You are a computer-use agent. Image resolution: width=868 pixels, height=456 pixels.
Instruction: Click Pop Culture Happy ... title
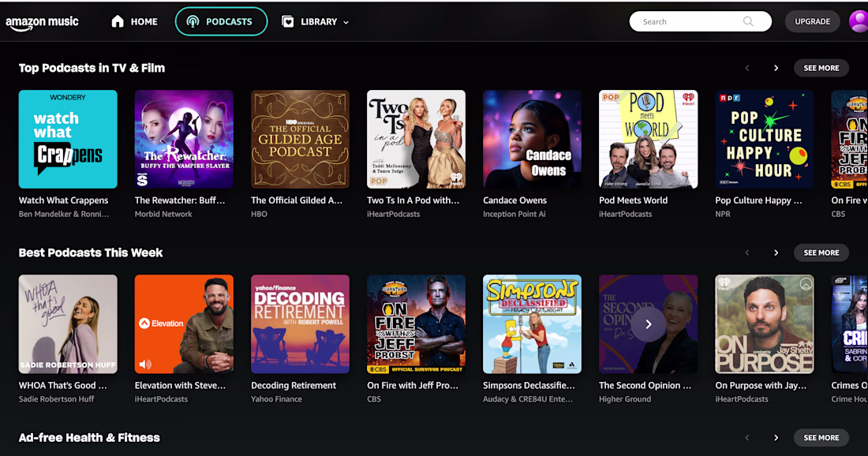[x=758, y=200]
